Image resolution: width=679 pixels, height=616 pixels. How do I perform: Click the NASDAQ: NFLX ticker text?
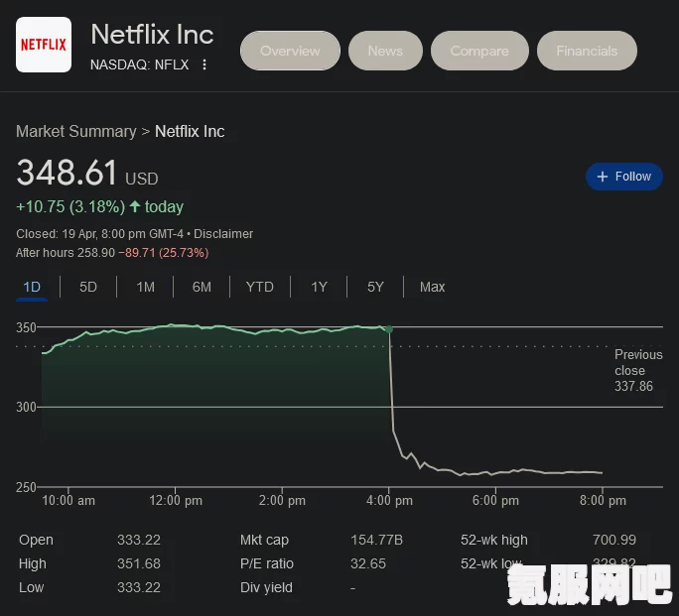139,64
